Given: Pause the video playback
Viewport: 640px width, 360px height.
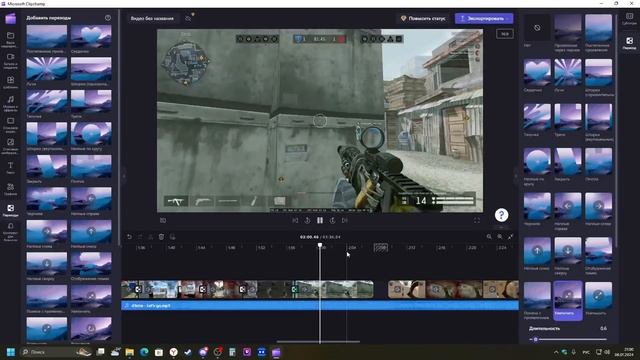Looking at the screenshot, I should [320, 220].
